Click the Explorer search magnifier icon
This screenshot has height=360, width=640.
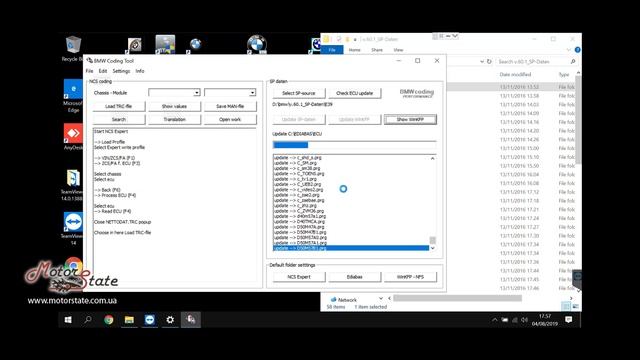[573, 62]
